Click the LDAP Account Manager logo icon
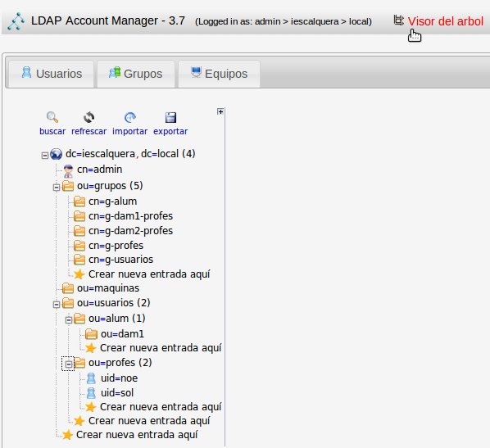Viewport: 490px width, 448px height. click(x=16, y=21)
